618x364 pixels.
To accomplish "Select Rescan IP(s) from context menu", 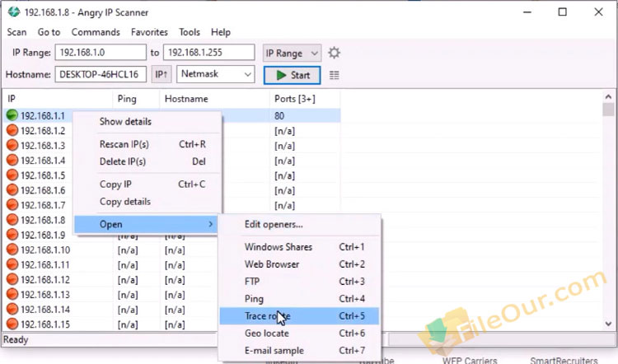I will (x=147, y=144).
